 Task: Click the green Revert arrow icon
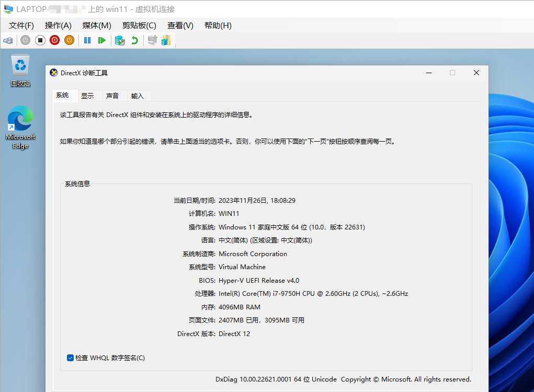click(x=135, y=40)
